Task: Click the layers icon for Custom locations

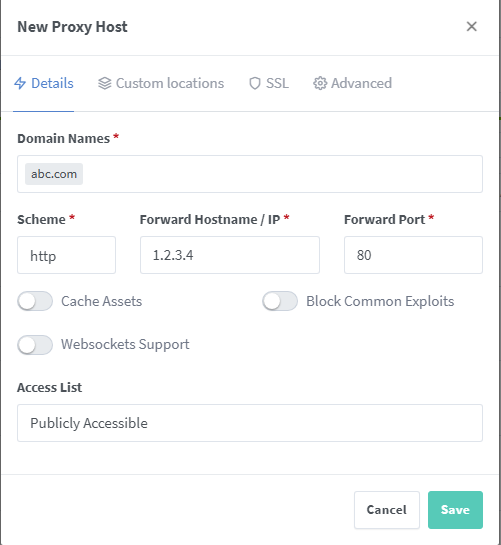Action: coord(105,83)
